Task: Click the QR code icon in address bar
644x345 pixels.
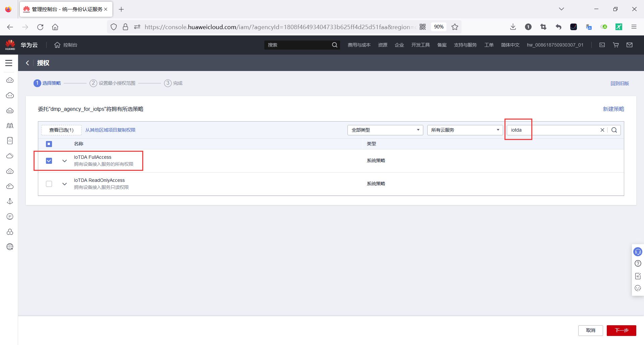Action: click(x=423, y=27)
